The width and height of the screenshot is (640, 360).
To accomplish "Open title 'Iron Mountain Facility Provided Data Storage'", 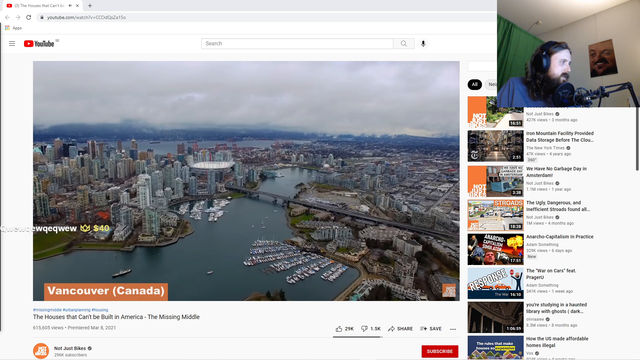I will pos(560,136).
